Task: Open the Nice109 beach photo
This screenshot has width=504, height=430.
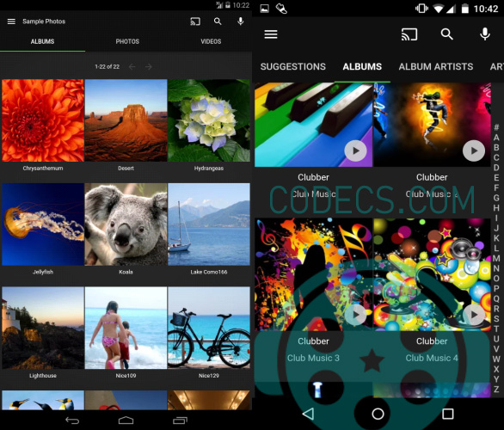Action: (126, 328)
